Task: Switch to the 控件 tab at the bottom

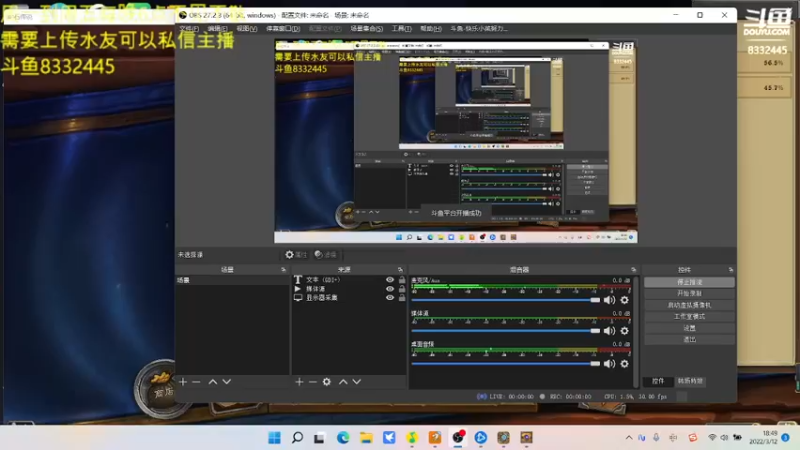Action: (658, 381)
